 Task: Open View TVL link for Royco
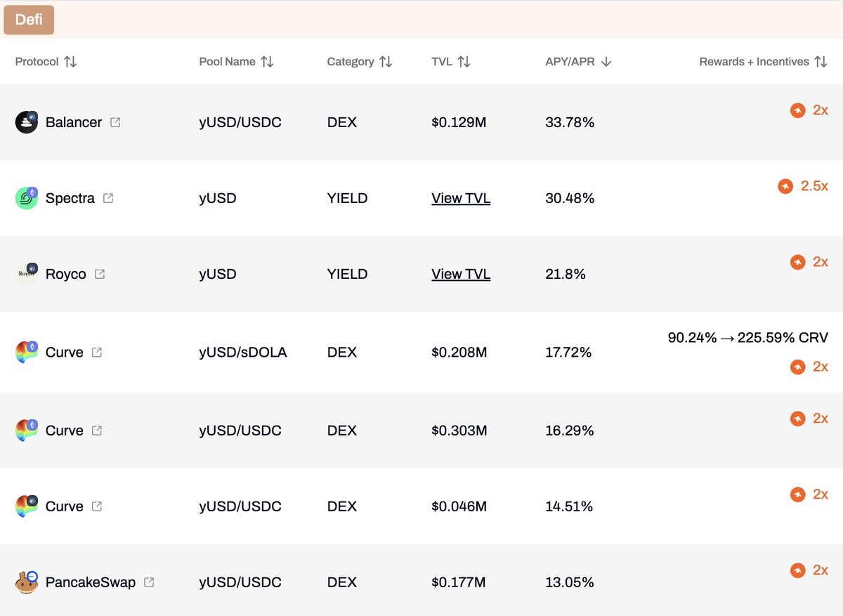click(x=461, y=274)
